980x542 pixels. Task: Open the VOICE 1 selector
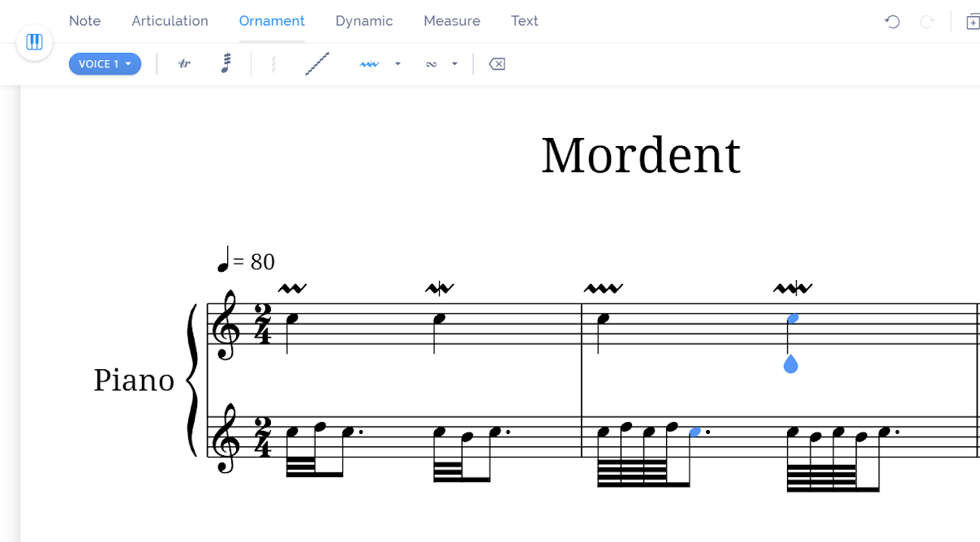pos(105,63)
